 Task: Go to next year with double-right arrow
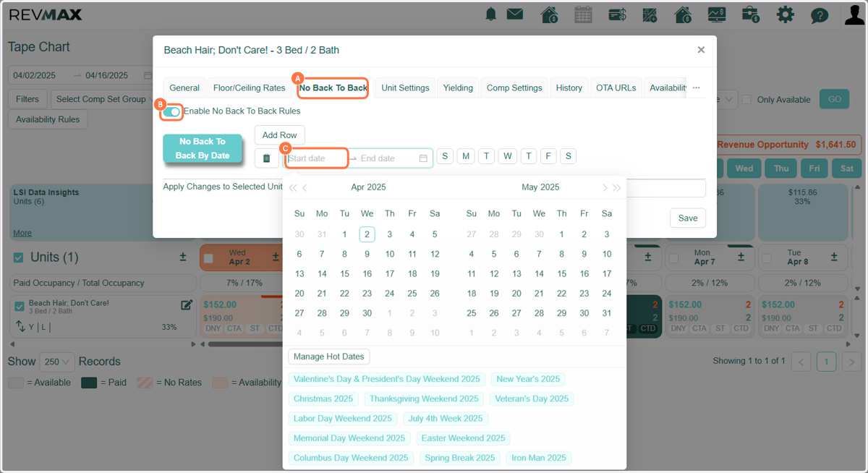pos(617,187)
